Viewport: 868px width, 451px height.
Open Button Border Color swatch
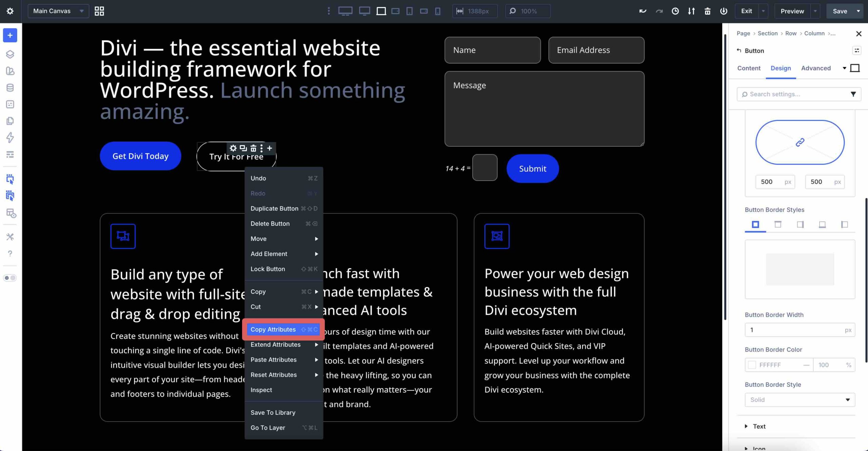pyautogui.click(x=752, y=365)
